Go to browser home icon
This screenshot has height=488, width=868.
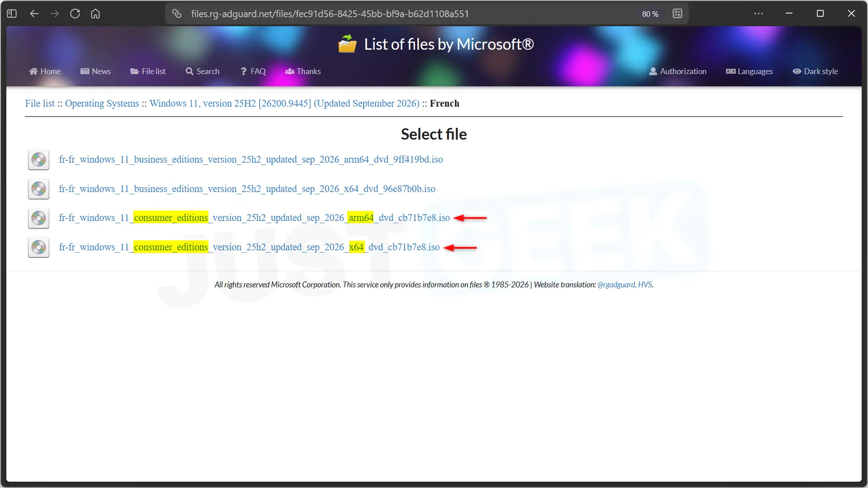(x=95, y=14)
